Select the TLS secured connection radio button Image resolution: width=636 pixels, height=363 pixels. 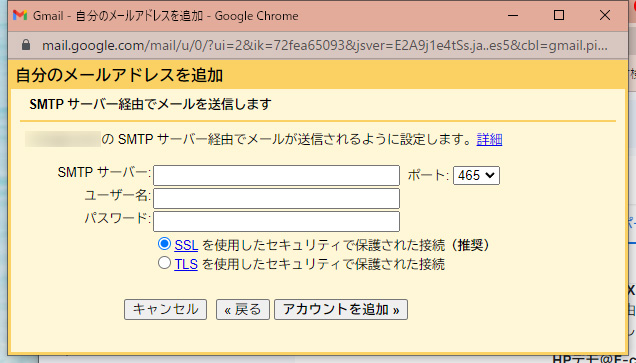coord(164,263)
